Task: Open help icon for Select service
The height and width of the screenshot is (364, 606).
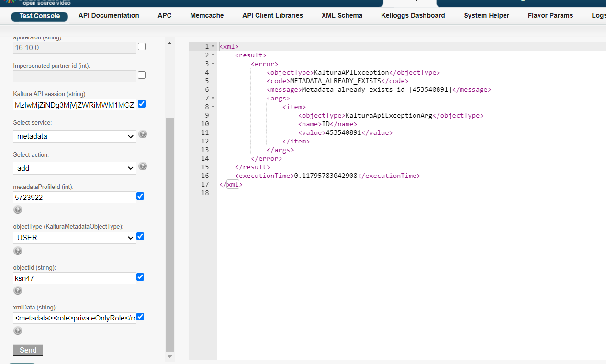Action: click(143, 134)
